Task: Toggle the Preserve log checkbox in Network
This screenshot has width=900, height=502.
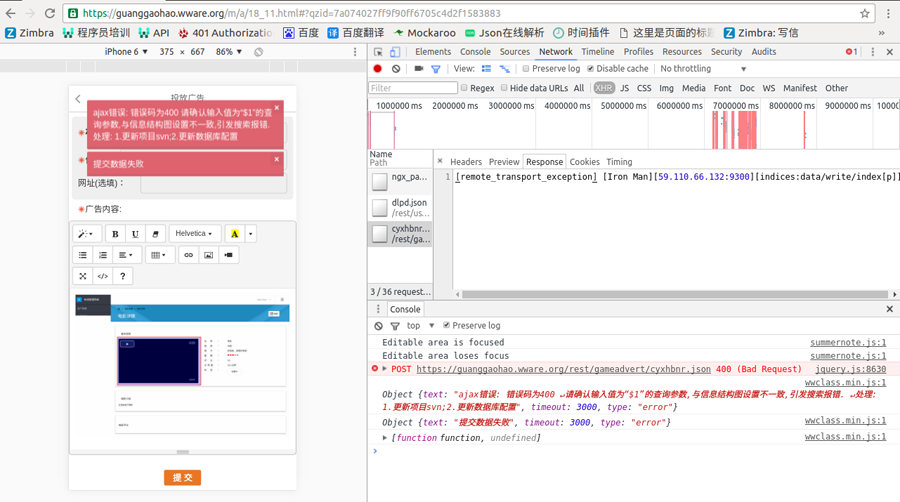Action: point(525,69)
